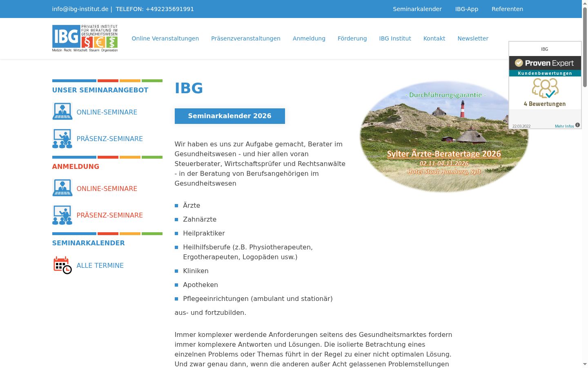
Task: Open red ONLINE-SEMINARE registration link
Action: [x=107, y=188]
